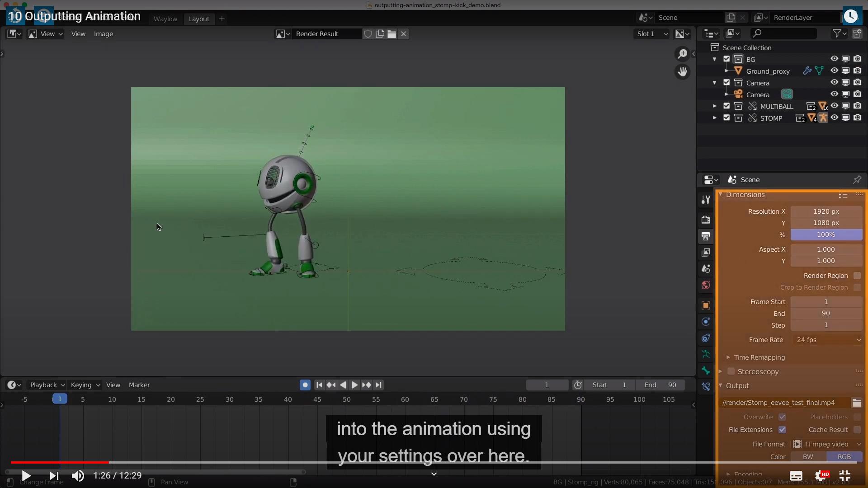
Task: Open the Output properties tab icon
Action: (x=706, y=236)
